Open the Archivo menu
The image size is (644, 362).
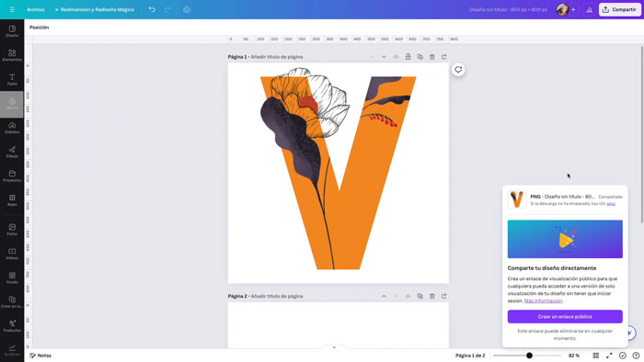coord(36,9)
